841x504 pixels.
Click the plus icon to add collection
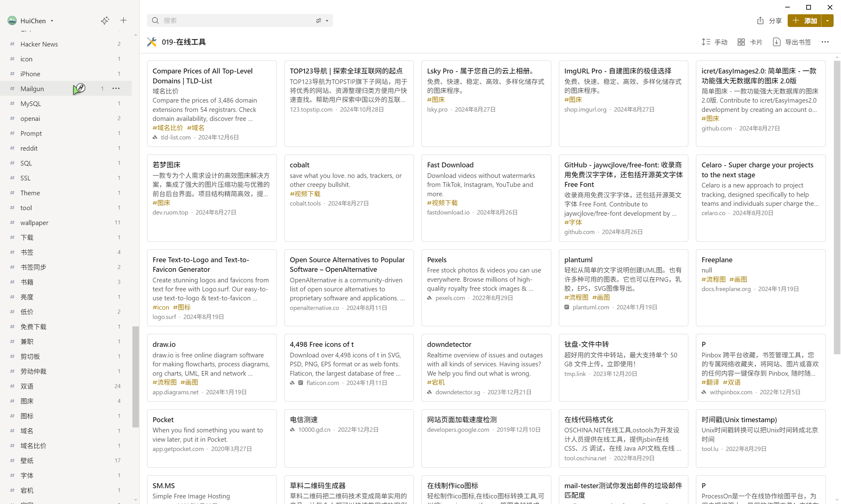123,20
